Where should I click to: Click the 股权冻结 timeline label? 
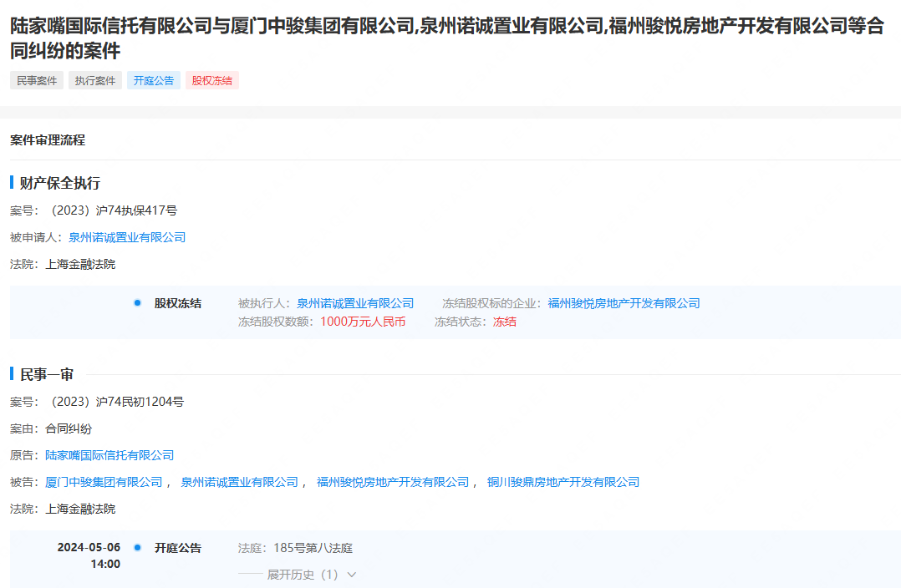click(178, 303)
